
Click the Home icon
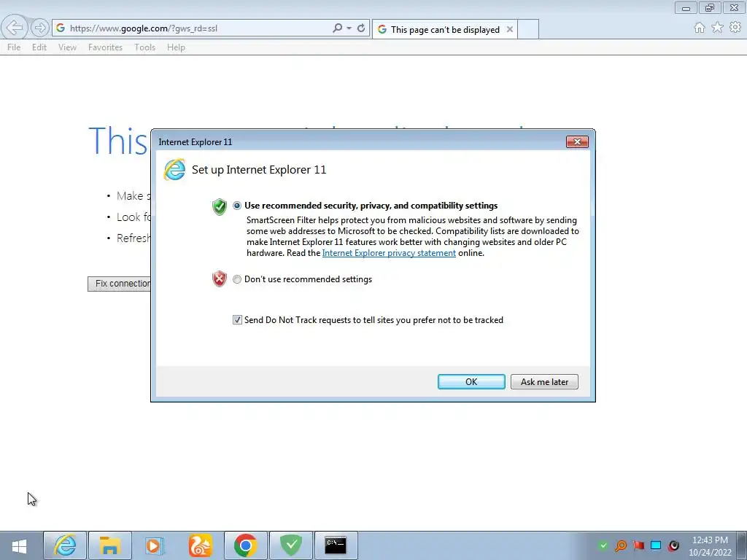(700, 28)
